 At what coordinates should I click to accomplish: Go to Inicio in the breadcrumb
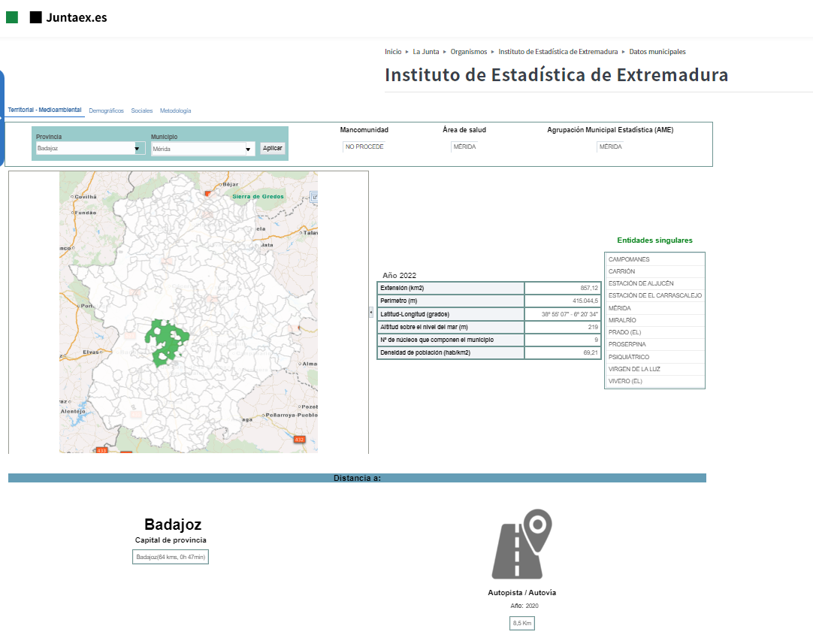393,52
